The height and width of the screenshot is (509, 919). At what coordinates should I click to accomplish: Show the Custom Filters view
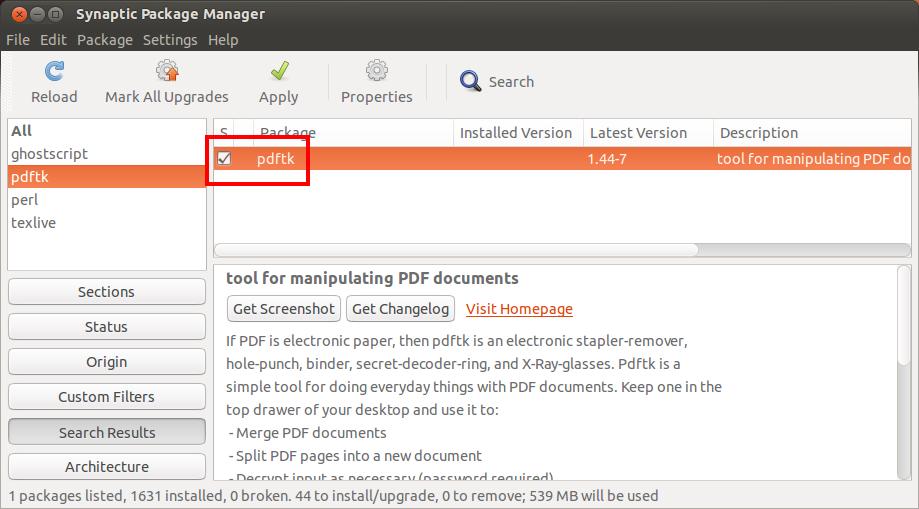[106, 397]
